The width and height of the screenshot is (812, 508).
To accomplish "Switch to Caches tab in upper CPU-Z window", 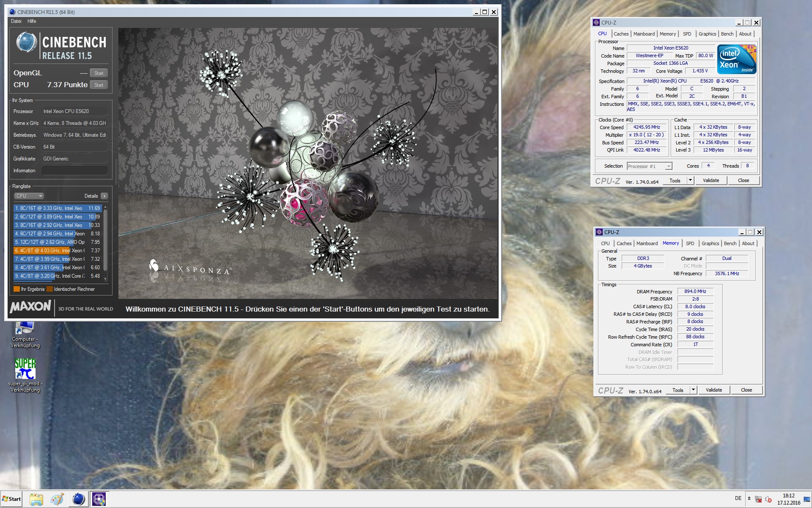I will pos(621,34).
